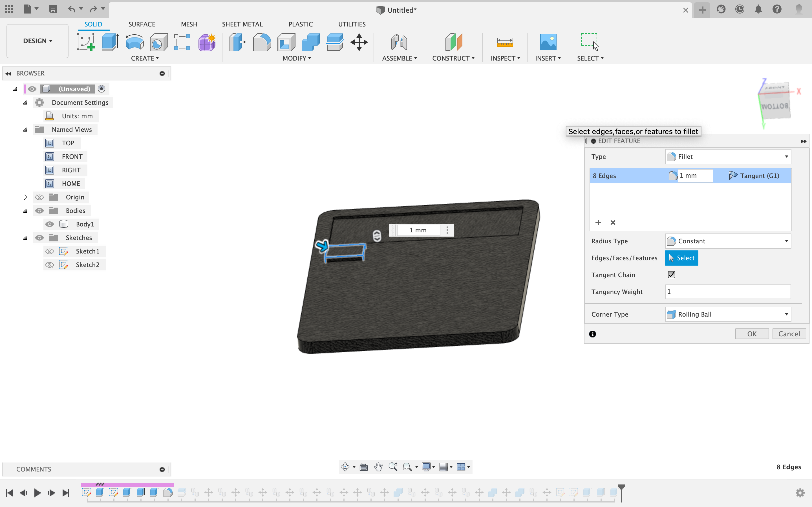
Task: Open the Corner Type dropdown
Action: click(x=728, y=314)
